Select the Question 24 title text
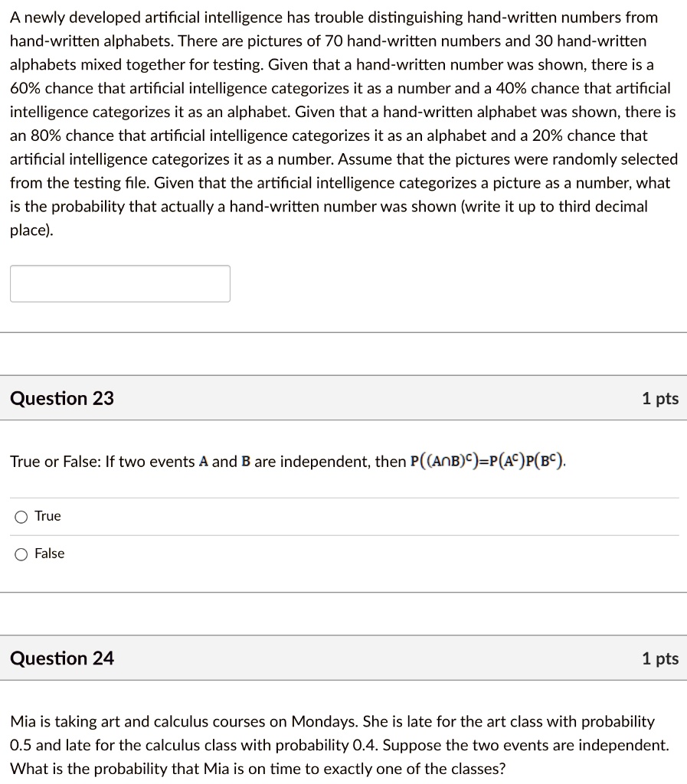Image resolution: width=687 pixels, height=784 pixels. 62,658
